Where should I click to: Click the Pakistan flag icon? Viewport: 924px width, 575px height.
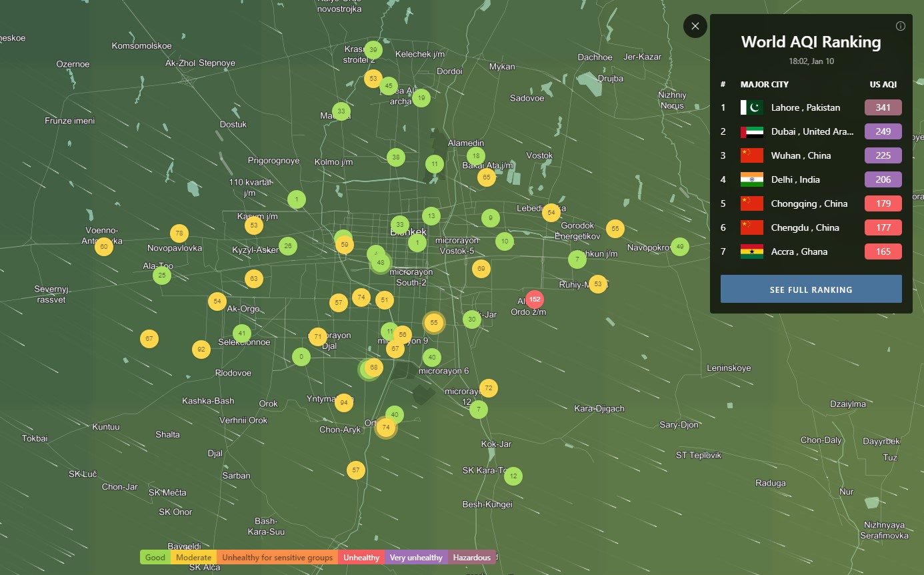751,107
